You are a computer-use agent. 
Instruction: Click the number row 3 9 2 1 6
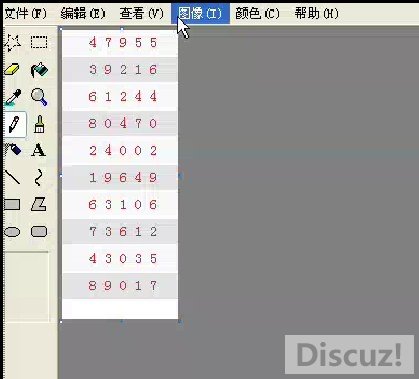120,70
